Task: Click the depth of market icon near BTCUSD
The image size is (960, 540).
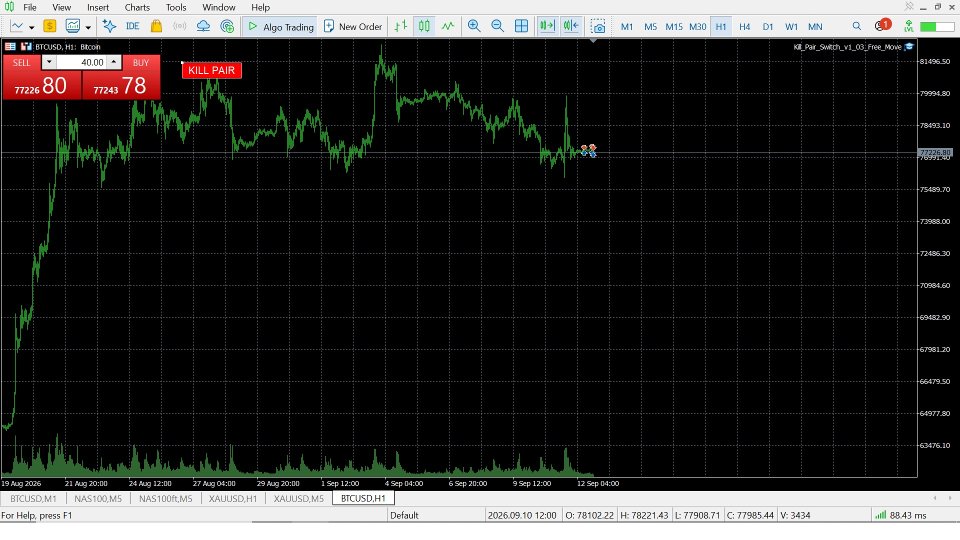Action: point(26,47)
